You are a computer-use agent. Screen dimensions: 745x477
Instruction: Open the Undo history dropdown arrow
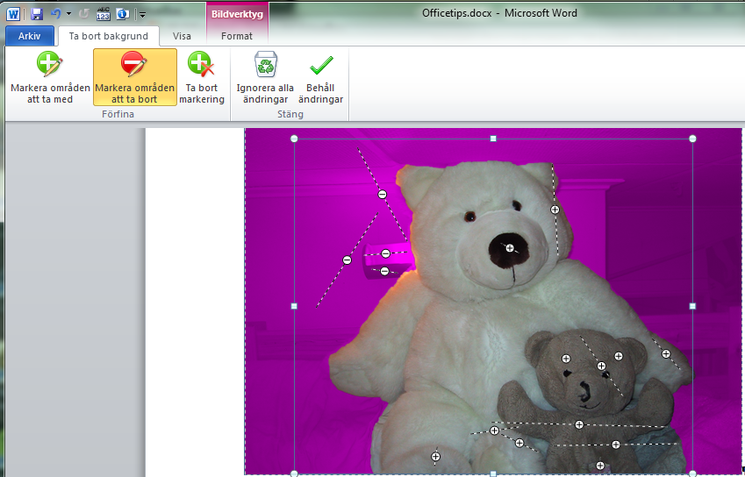[x=68, y=14]
